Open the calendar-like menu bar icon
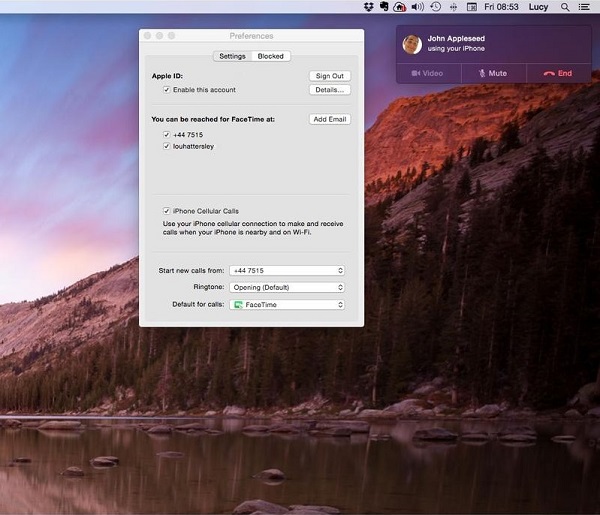Image resolution: width=600 pixels, height=515 pixels. coord(471,7)
